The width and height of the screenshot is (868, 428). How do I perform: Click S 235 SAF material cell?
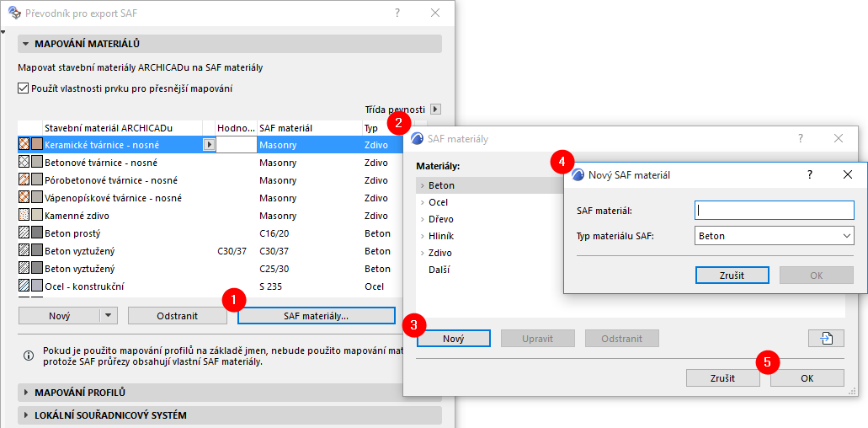point(271,286)
